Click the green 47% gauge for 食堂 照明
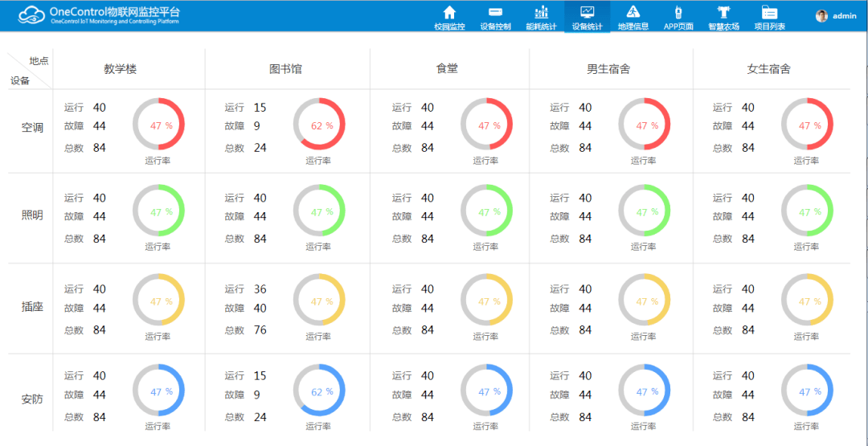868x446 pixels. tap(486, 211)
